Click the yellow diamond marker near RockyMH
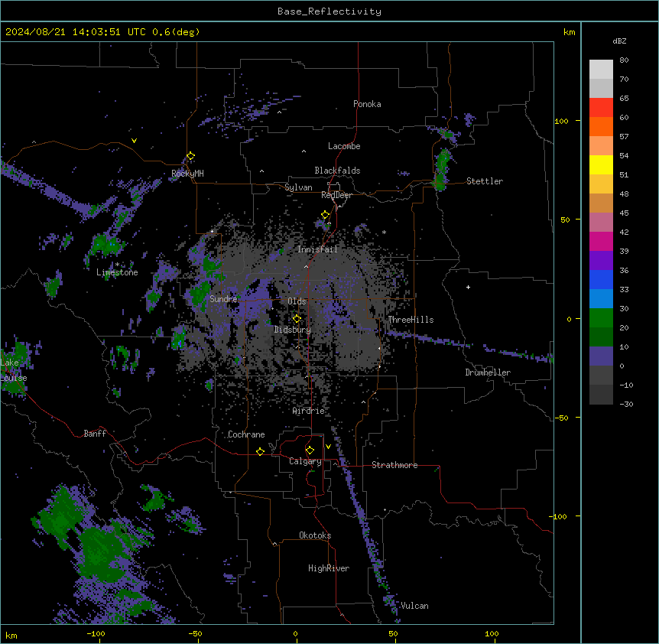Image resolution: width=659 pixels, height=644 pixels. click(190, 156)
